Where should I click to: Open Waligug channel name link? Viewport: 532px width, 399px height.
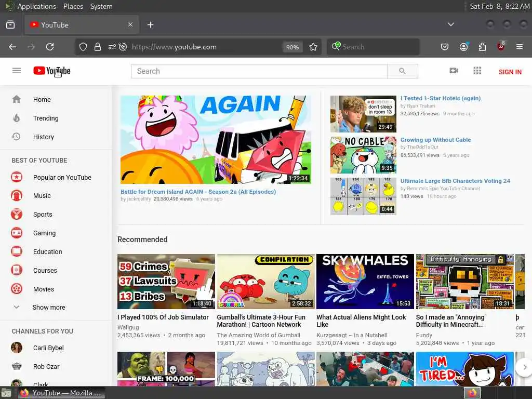click(128, 327)
